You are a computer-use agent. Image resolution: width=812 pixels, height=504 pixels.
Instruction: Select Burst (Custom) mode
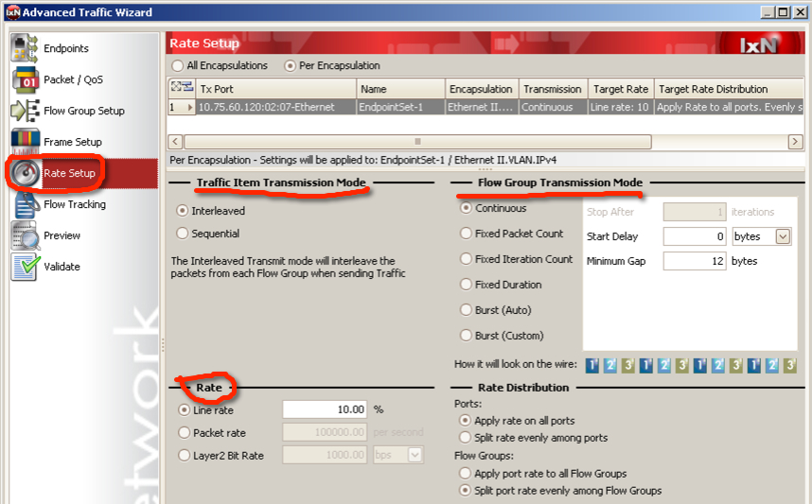(466, 336)
